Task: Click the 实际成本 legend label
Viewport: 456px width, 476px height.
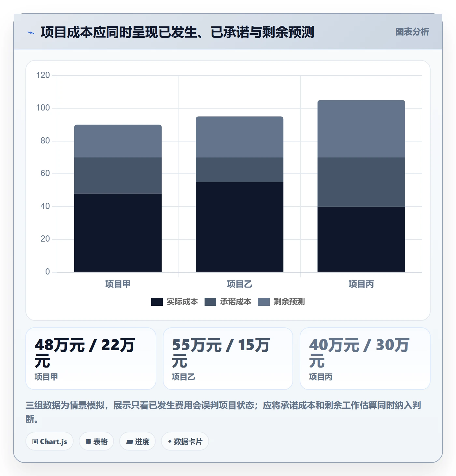Action: [182, 302]
